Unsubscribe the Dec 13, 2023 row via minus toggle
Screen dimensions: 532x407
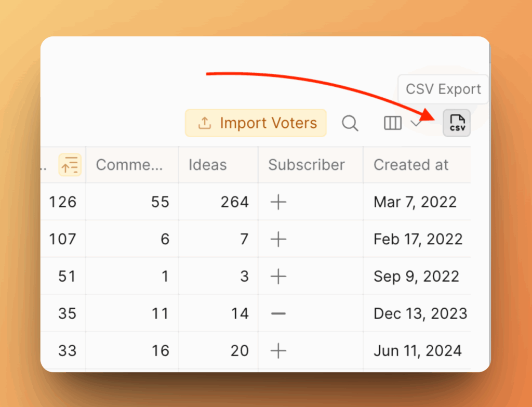click(x=278, y=313)
